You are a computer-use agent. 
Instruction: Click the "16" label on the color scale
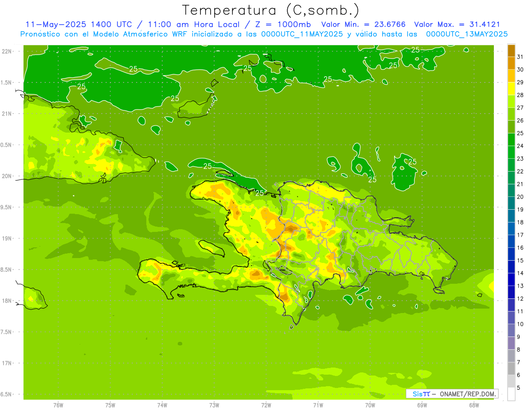pos(520,248)
